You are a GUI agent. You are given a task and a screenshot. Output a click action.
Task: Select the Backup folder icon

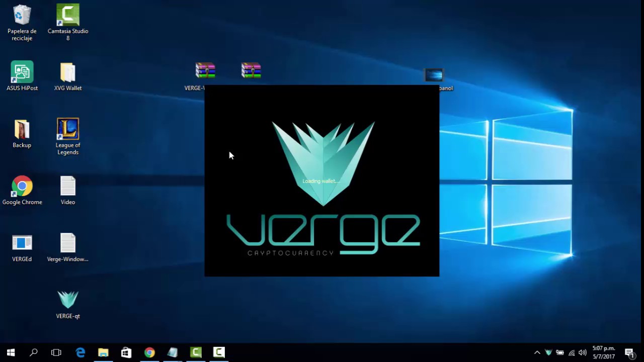point(22,134)
